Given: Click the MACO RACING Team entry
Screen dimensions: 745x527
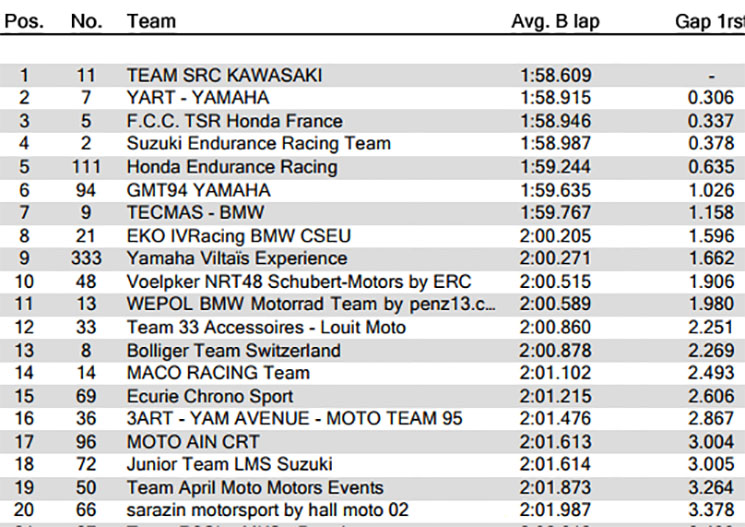Looking at the screenshot, I should [x=218, y=373].
